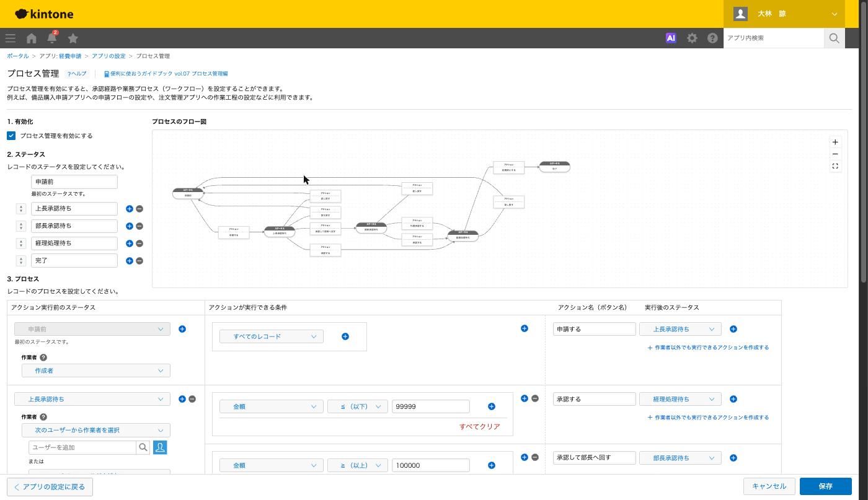Click the 経費申請 breadcrumb link

tap(70, 56)
